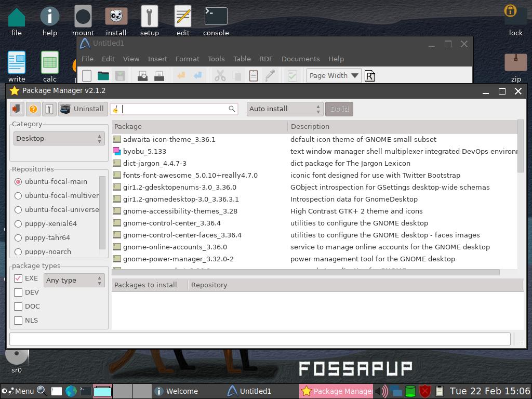Open the Category dropdown showing Desktop
This screenshot has height=399, width=532.
(59, 138)
